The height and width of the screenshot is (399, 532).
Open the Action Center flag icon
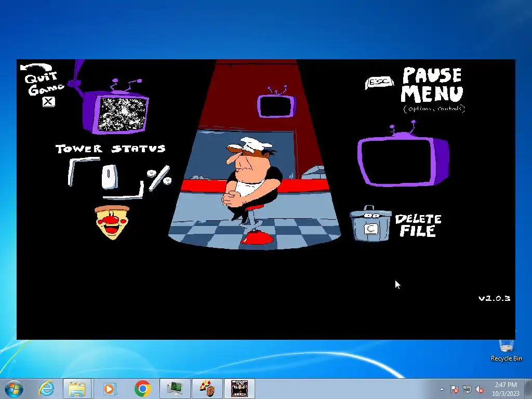tap(455, 389)
